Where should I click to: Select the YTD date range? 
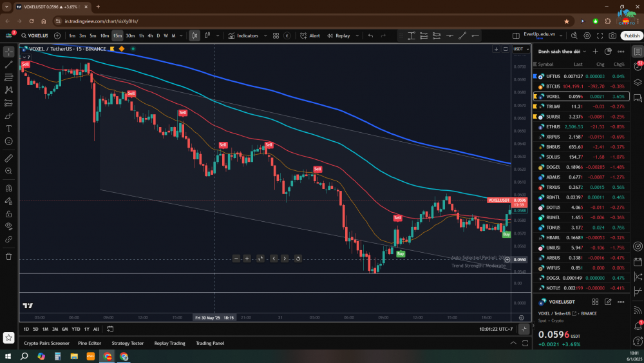75,329
